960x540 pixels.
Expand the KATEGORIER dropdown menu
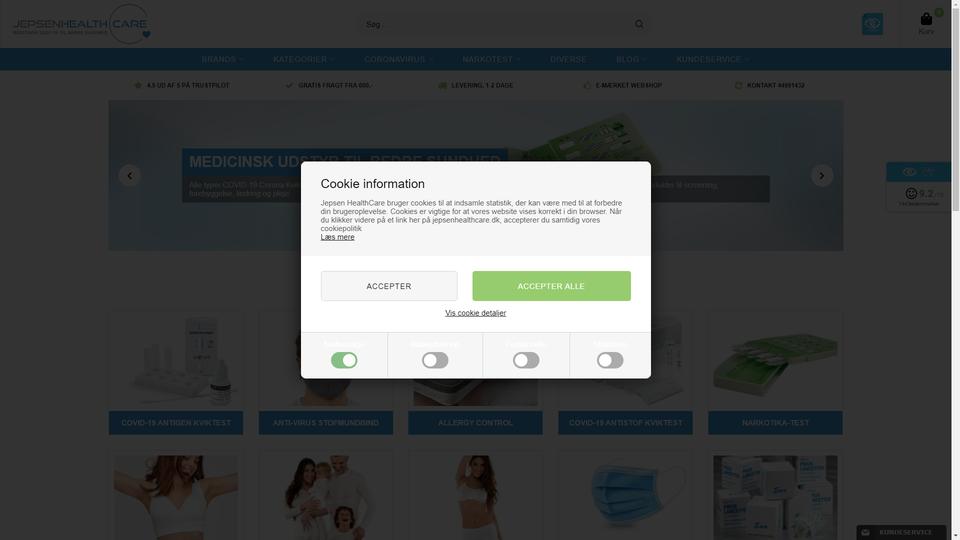click(304, 59)
